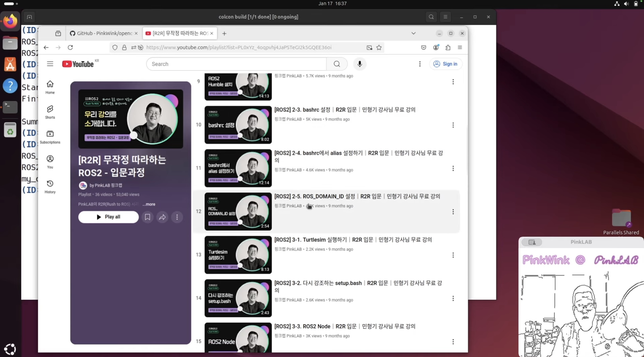The image size is (644, 357).
Task: Open History in YouTube sidebar
Action: pos(50,186)
